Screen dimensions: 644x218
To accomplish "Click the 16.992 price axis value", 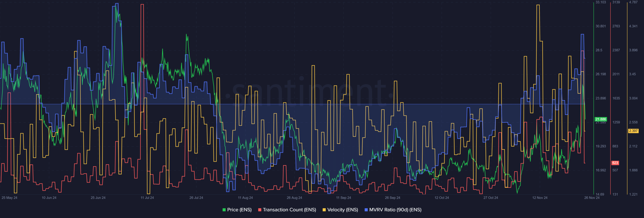I will (601, 170).
